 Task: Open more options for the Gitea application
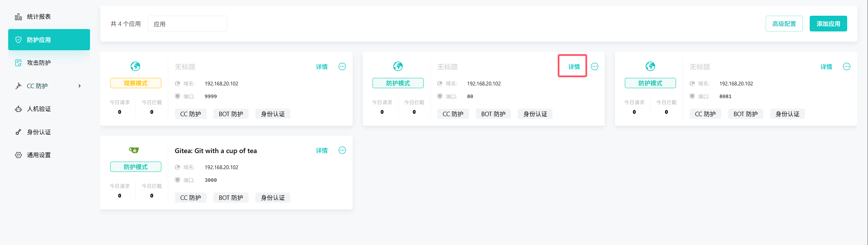342,150
